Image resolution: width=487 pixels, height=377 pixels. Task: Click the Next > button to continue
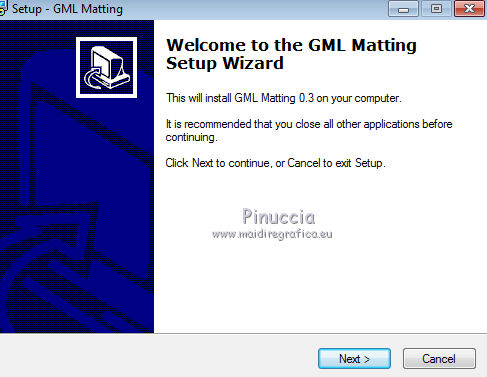354,359
